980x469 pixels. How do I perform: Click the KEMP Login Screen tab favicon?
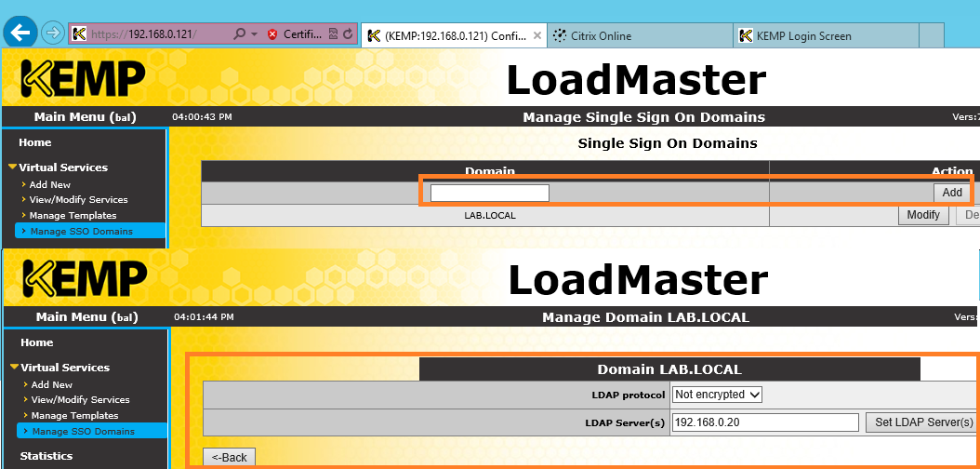[745, 35]
